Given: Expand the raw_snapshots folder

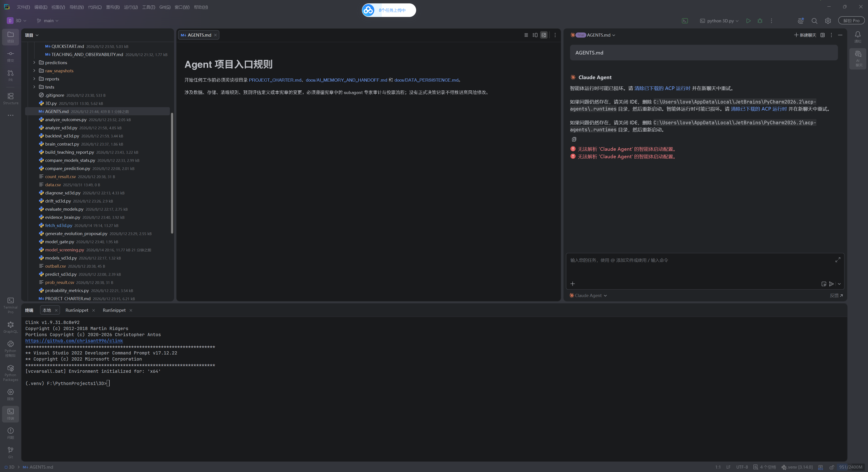Looking at the screenshot, I should point(34,70).
